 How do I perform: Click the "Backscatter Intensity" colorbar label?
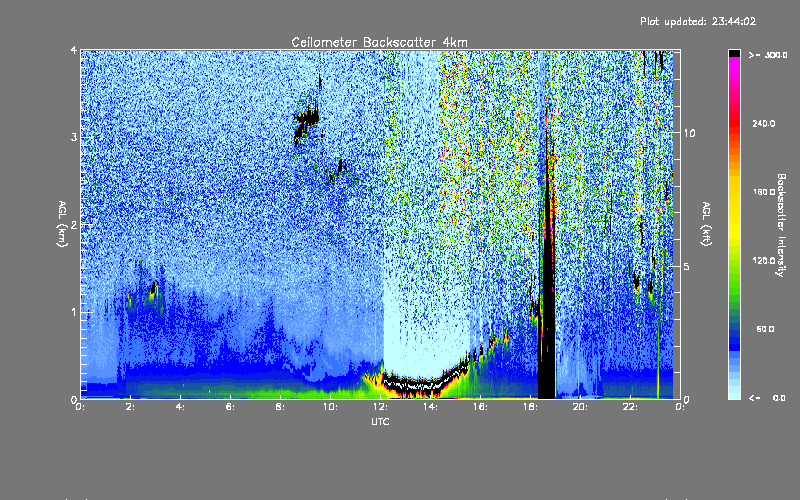(781, 225)
